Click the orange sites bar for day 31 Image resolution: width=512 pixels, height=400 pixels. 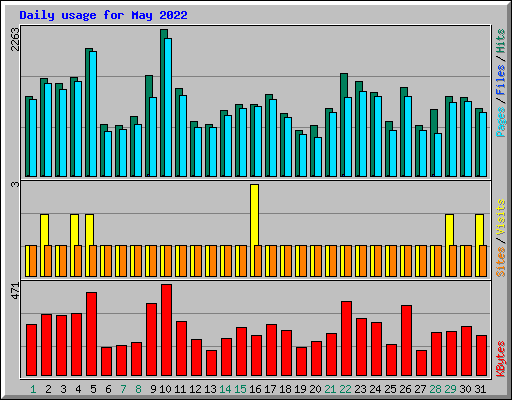[483, 261]
